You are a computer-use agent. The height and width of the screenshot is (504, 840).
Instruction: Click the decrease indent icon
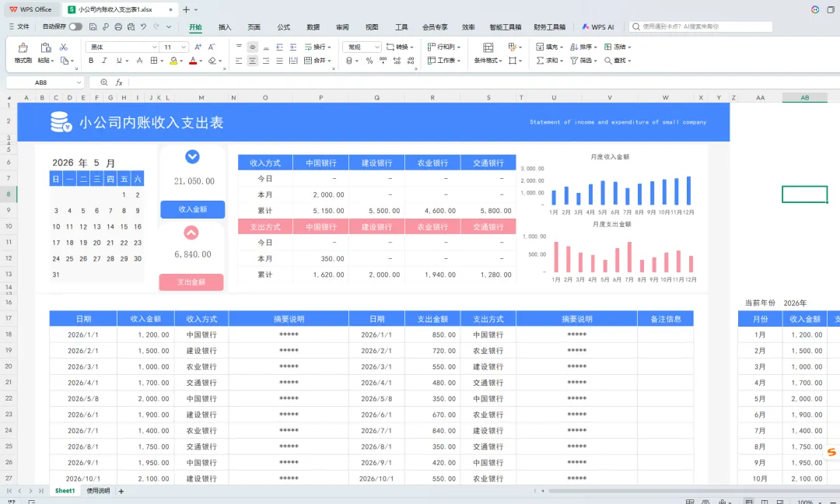point(280,47)
